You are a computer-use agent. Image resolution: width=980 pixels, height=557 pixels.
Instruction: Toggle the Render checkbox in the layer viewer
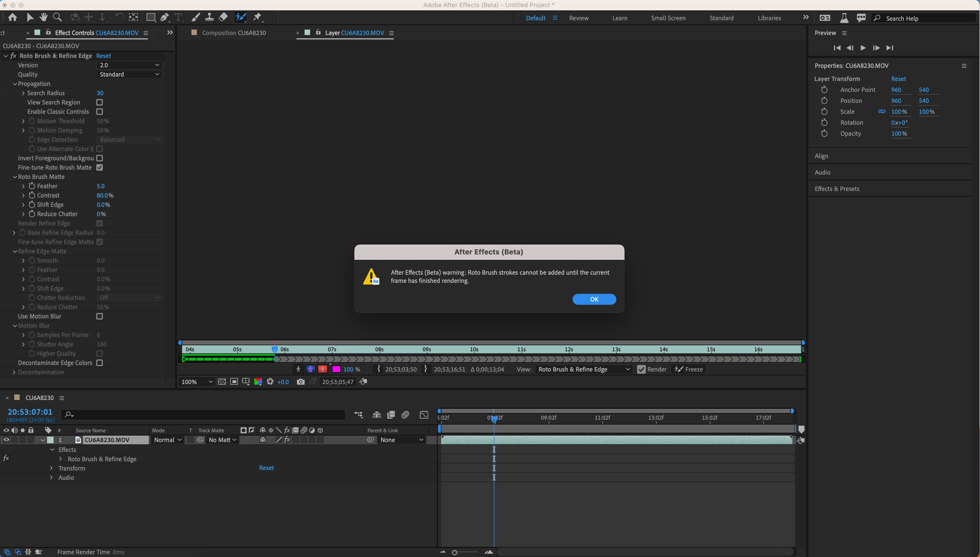pyautogui.click(x=641, y=369)
